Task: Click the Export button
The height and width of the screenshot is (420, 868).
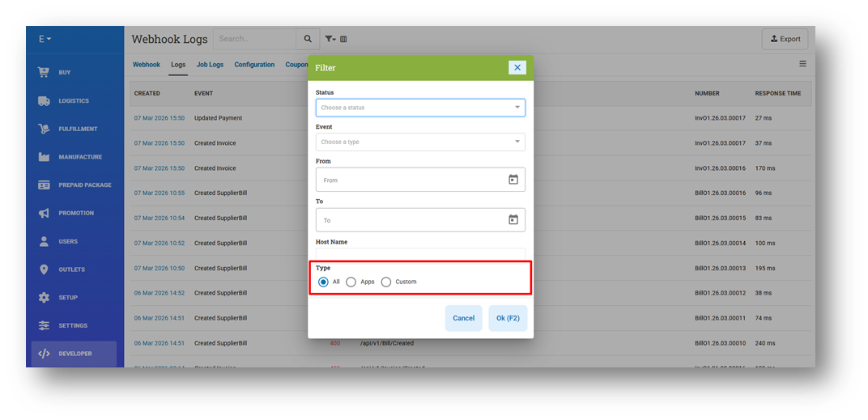Action: coord(785,40)
